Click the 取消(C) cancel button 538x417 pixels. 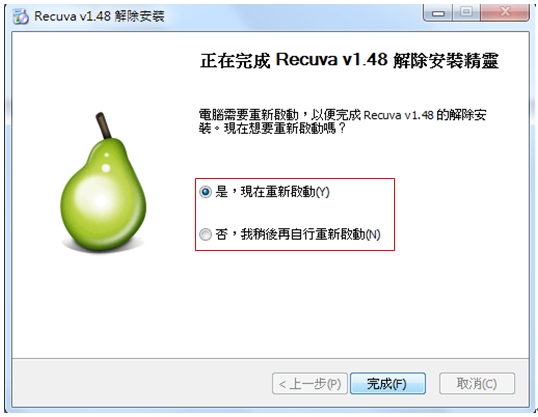pos(477,383)
